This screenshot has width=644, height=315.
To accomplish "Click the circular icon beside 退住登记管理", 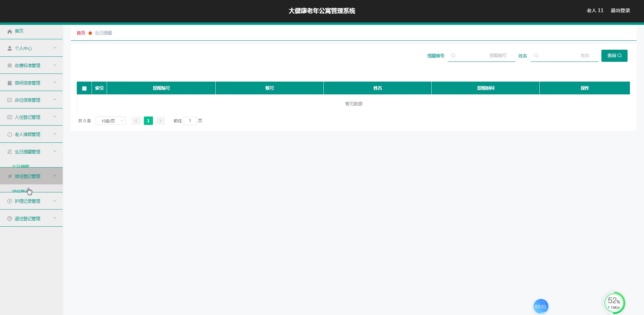I will [10, 219].
